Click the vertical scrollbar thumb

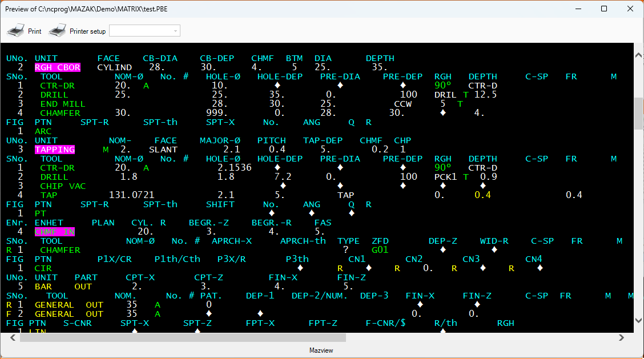(x=639, y=114)
